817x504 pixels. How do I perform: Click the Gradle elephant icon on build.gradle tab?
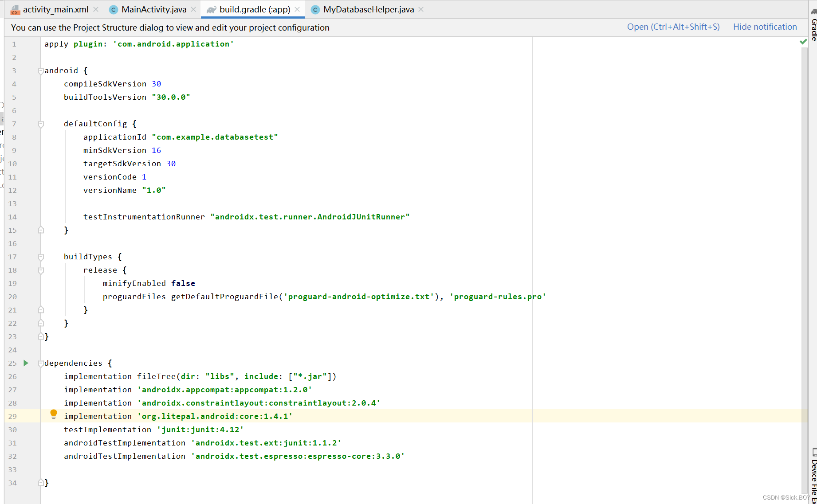pyautogui.click(x=211, y=10)
